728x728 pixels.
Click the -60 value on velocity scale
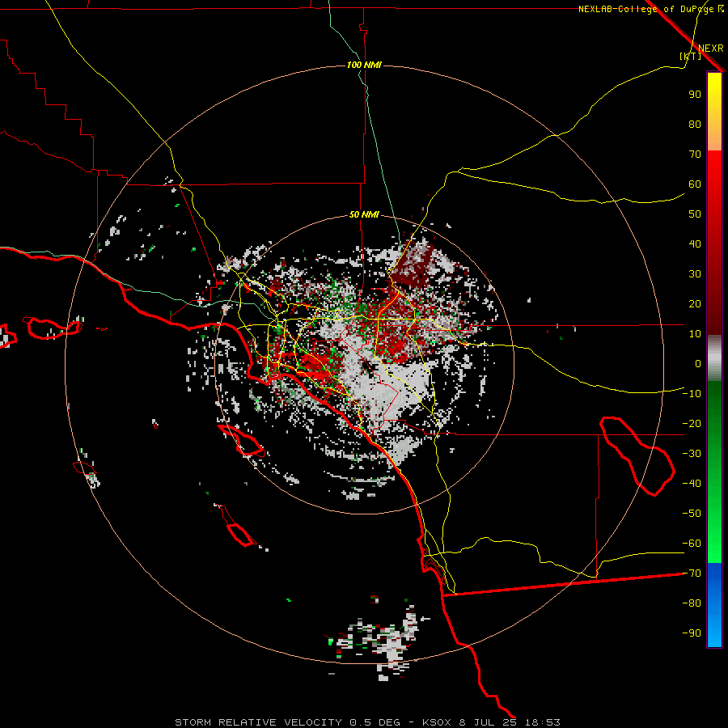click(x=692, y=544)
